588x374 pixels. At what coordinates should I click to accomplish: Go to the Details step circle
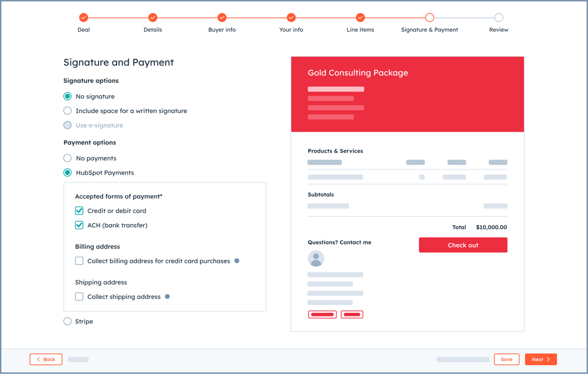[152, 18]
